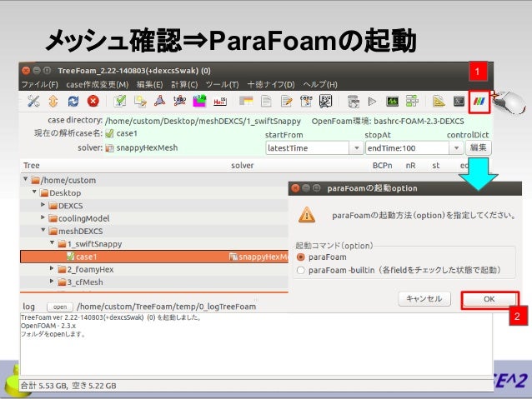Close the paraFoamの起動option dialog window
This screenshot has width=532, height=399.
[x=295, y=188]
